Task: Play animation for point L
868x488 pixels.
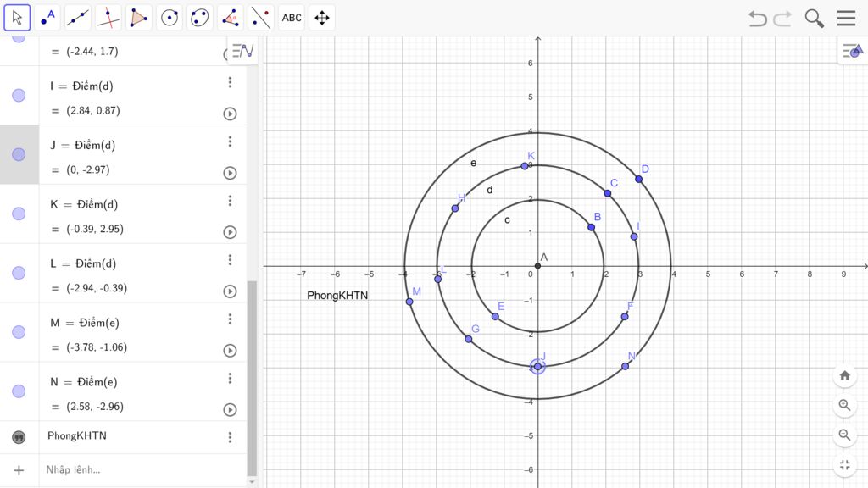Action: click(230, 291)
